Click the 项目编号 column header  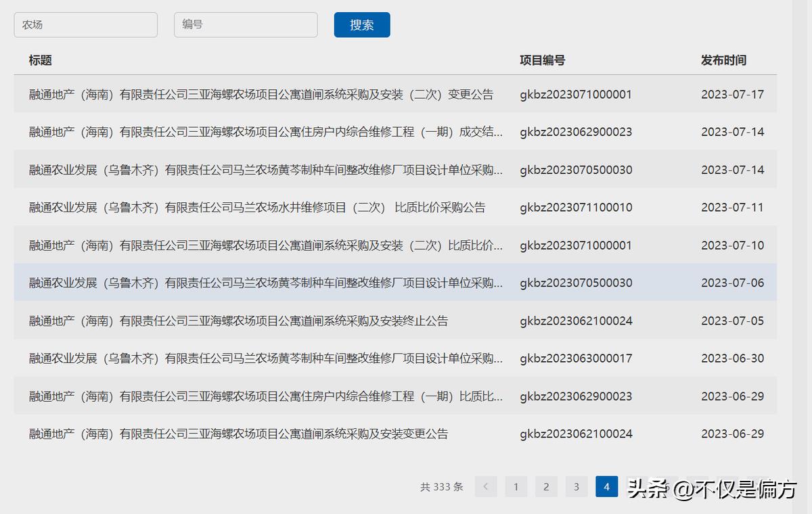coord(542,60)
